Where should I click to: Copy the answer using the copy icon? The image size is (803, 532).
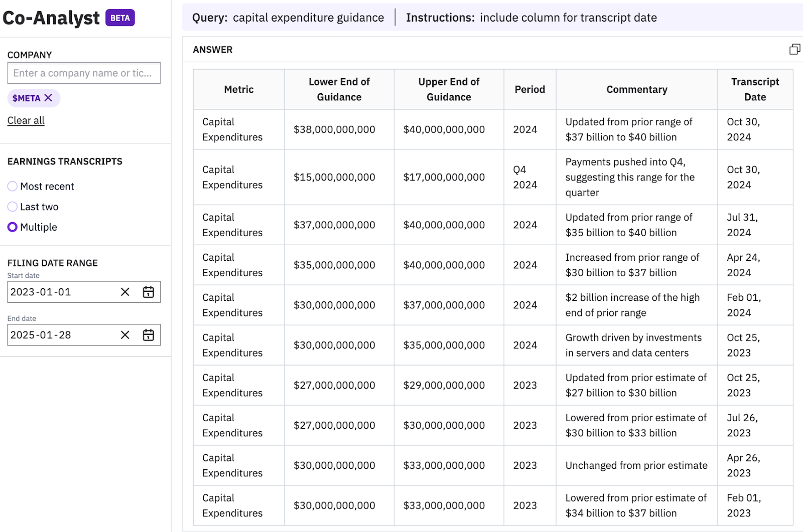point(794,49)
